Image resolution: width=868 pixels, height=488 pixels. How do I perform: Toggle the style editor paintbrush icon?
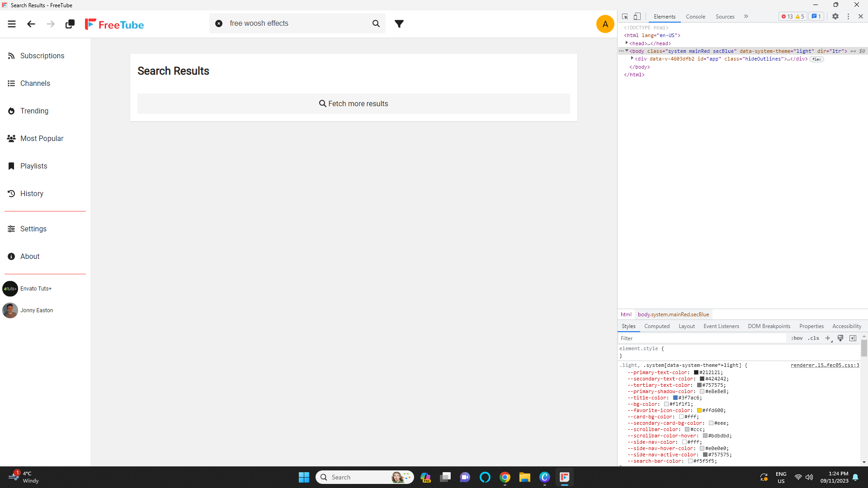pos(840,338)
